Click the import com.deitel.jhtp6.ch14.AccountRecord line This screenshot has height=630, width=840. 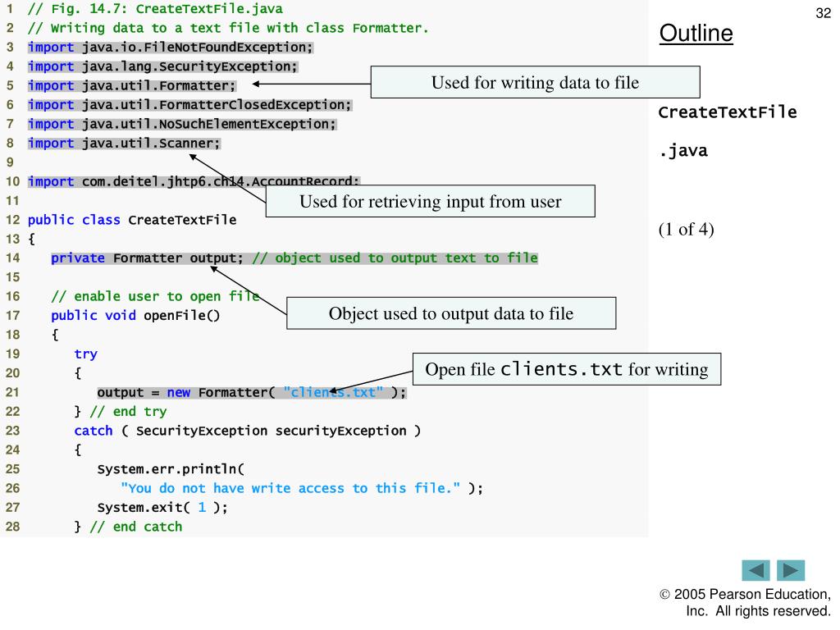(194, 181)
